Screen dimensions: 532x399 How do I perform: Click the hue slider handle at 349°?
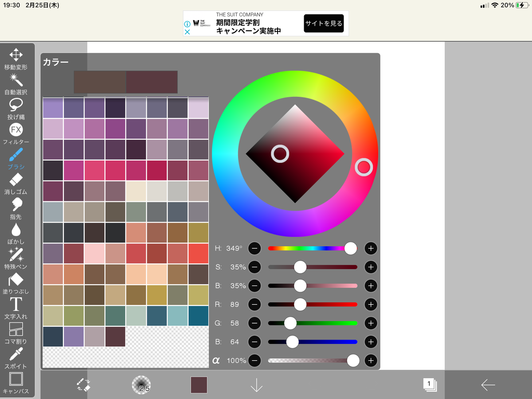coord(351,248)
